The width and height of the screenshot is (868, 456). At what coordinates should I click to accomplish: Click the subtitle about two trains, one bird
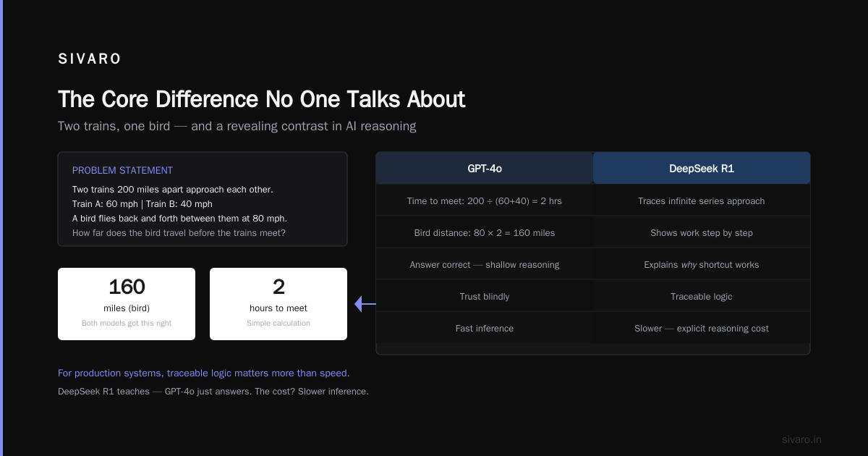click(x=237, y=126)
